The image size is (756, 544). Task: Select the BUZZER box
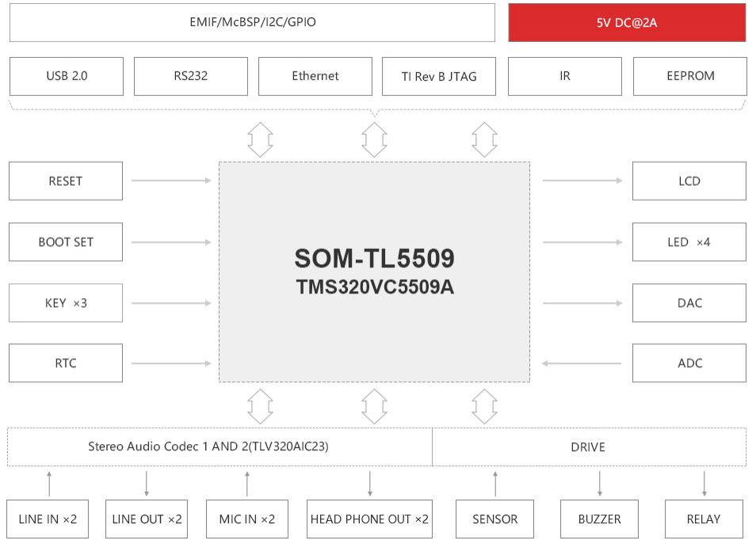[x=599, y=519]
